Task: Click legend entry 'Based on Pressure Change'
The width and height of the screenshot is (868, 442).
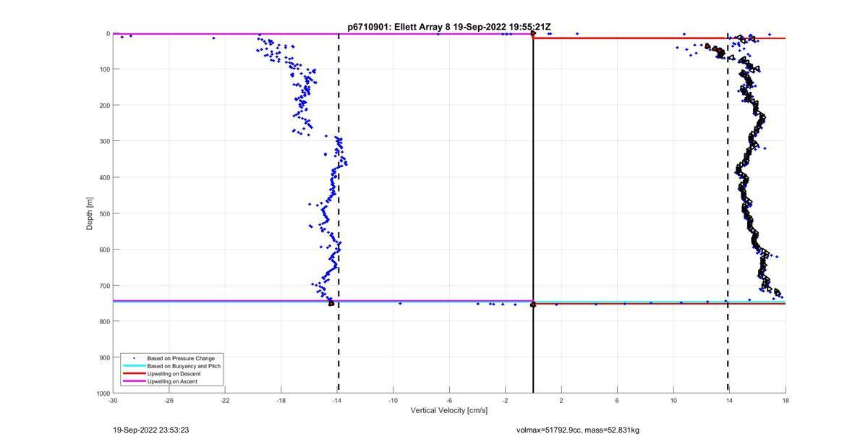Action: pyautogui.click(x=181, y=358)
